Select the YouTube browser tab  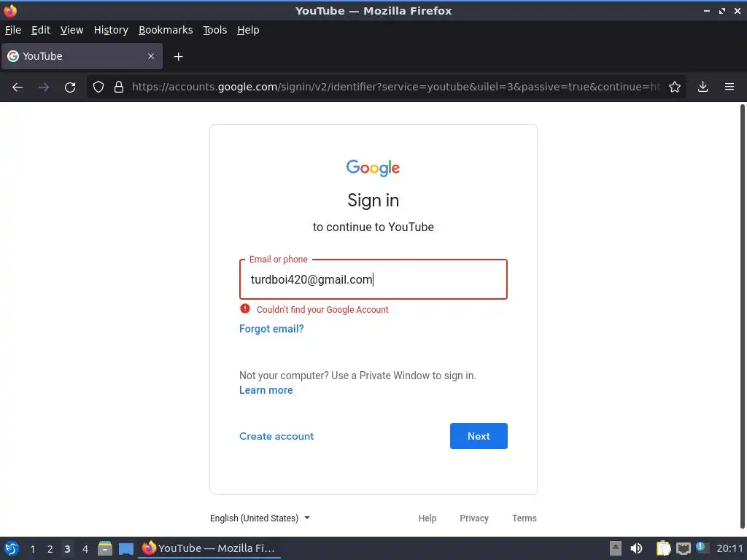tap(82, 56)
